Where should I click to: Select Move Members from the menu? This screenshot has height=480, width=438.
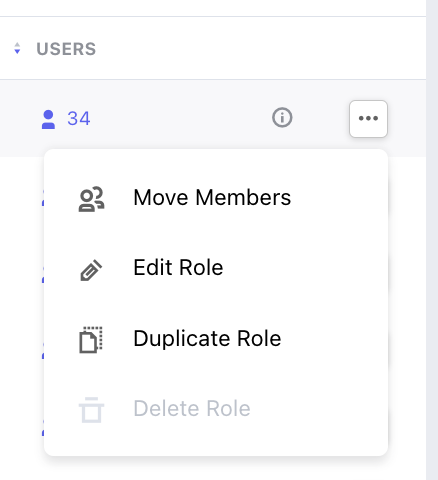click(212, 198)
